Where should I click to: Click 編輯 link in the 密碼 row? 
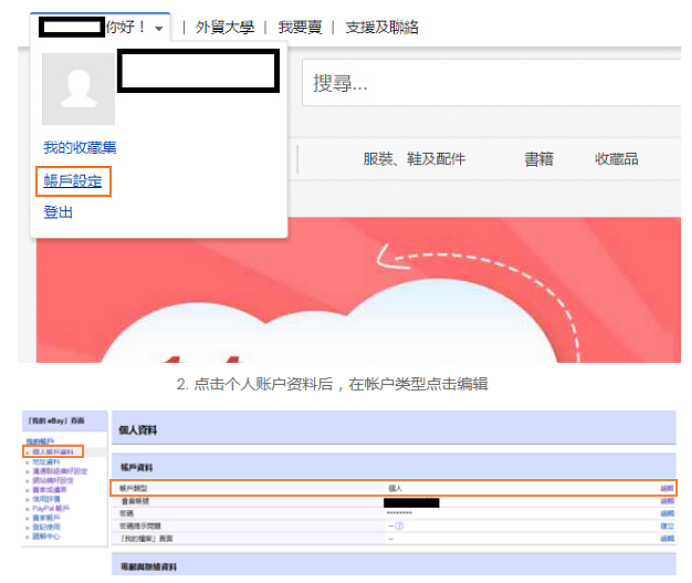tap(666, 513)
